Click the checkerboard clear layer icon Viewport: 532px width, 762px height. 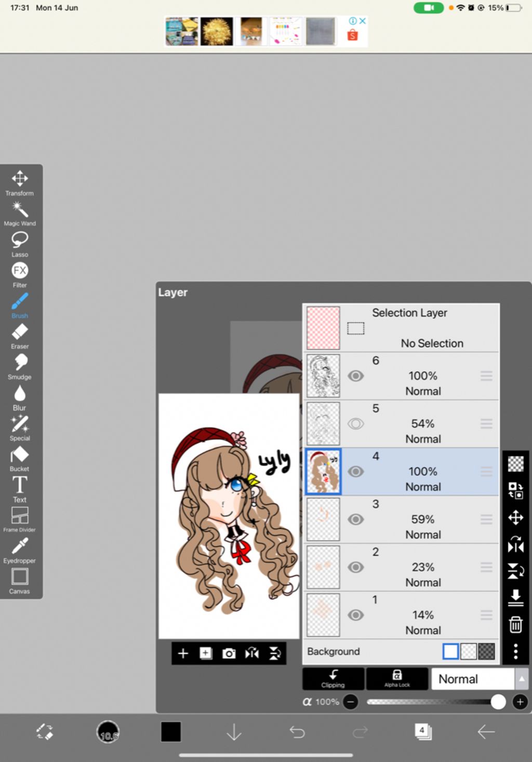pos(515,464)
